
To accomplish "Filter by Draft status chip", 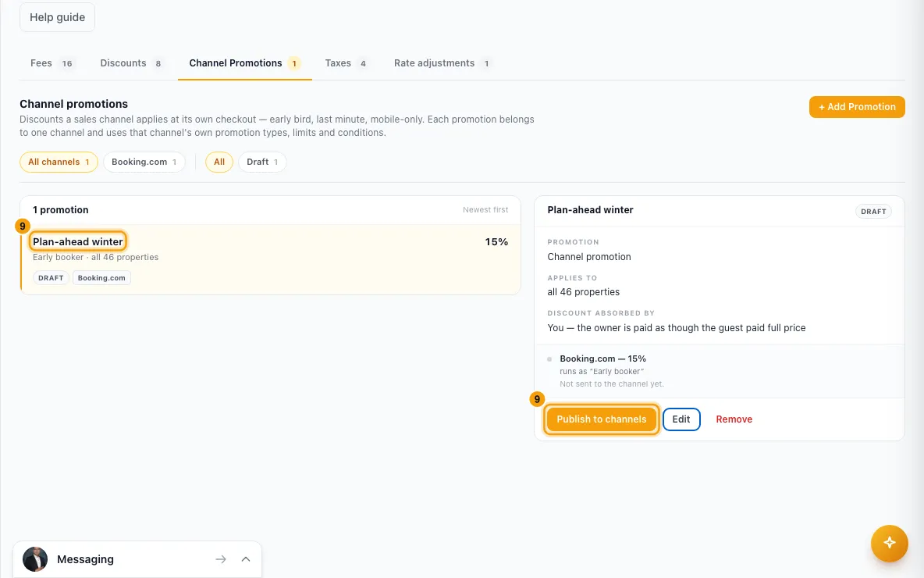I will [x=262, y=162].
